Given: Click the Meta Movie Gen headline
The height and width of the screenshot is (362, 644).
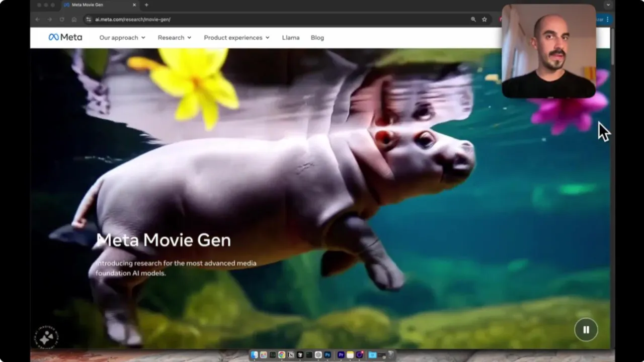Looking at the screenshot, I should 164,240.
